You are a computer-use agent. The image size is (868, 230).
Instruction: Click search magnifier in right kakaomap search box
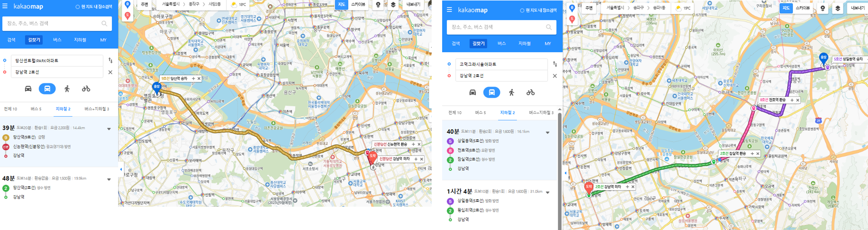click(549, 27)
